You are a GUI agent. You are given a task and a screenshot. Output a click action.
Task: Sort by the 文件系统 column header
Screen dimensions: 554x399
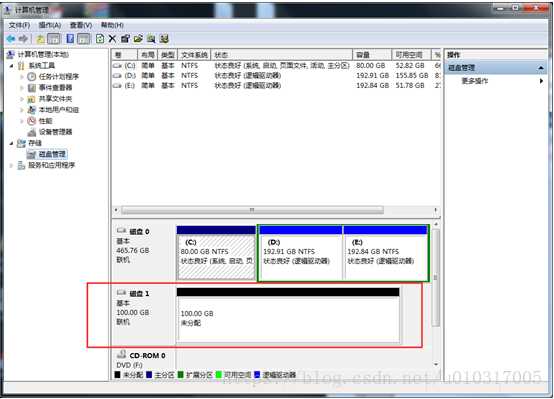[x=194, y=55]
